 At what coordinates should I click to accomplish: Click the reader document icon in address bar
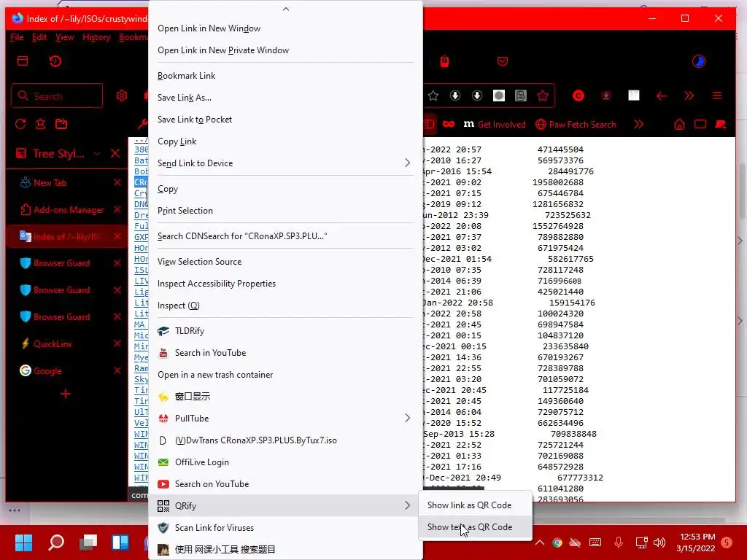tap(521, 96)
